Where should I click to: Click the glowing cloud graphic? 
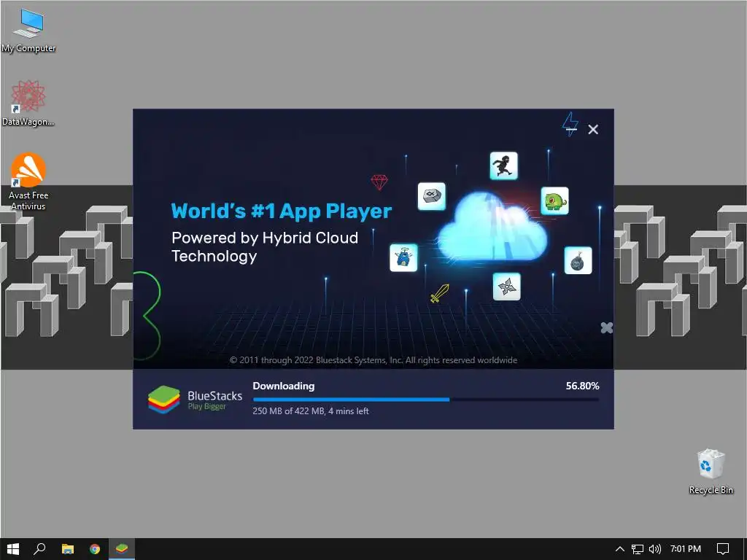[492, 227]
